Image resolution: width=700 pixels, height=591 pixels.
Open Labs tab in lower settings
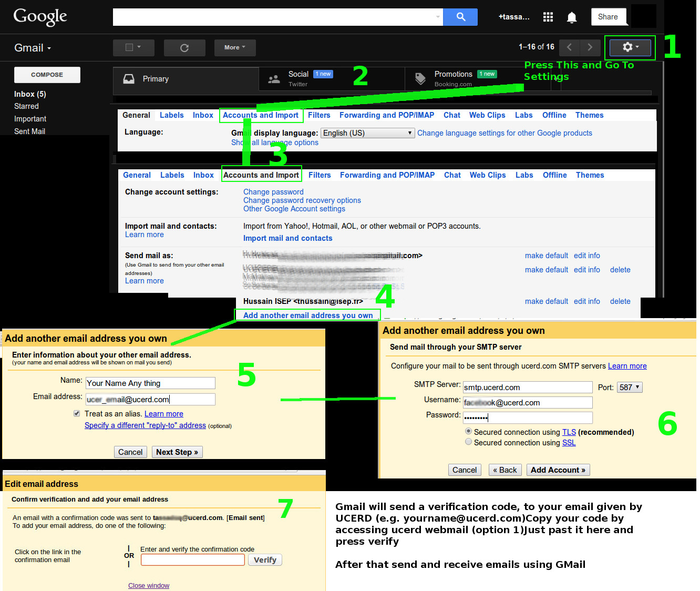point(524,175)
